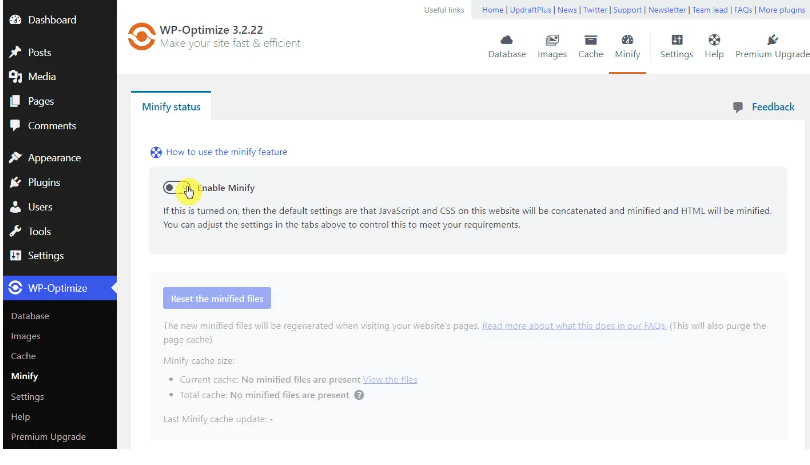Open WordPress Settings in admin menu
This screenshot has width=810, height=465.
(45, 255)
